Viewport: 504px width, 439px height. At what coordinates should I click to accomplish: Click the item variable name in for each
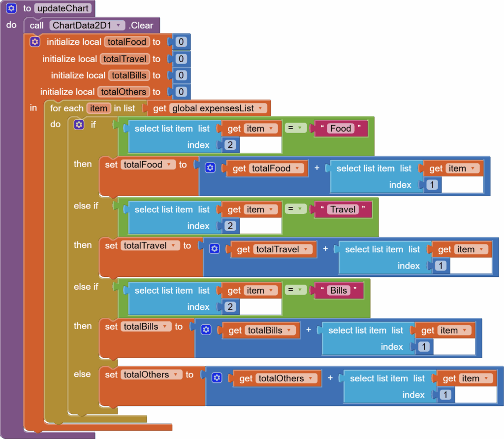point(98,108)
